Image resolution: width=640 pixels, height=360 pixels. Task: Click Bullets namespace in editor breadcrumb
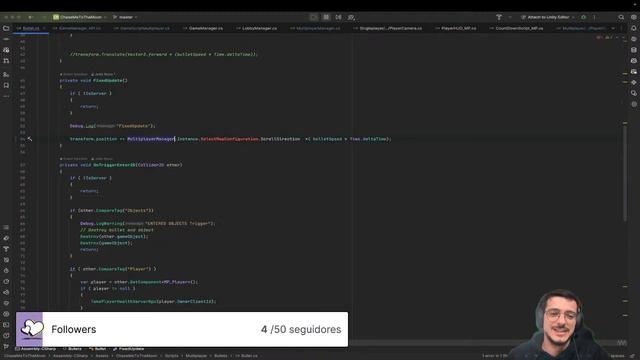[72, 349]
